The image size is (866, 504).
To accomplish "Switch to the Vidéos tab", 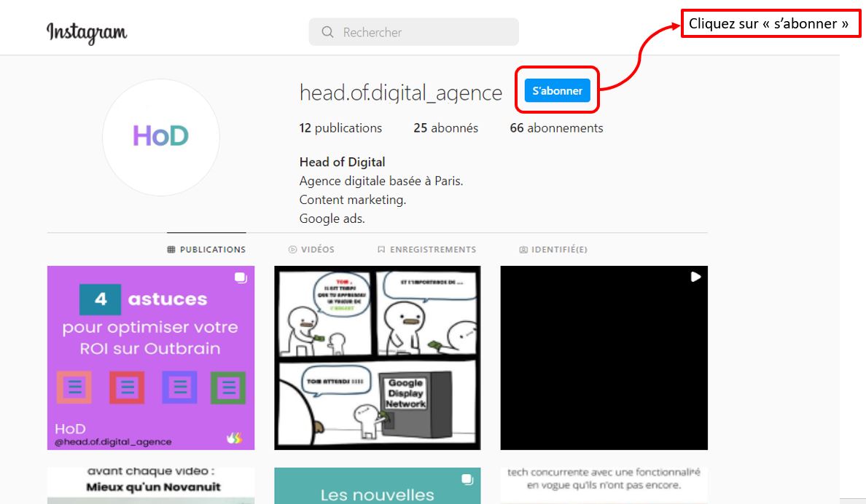I will pos(311,250).
